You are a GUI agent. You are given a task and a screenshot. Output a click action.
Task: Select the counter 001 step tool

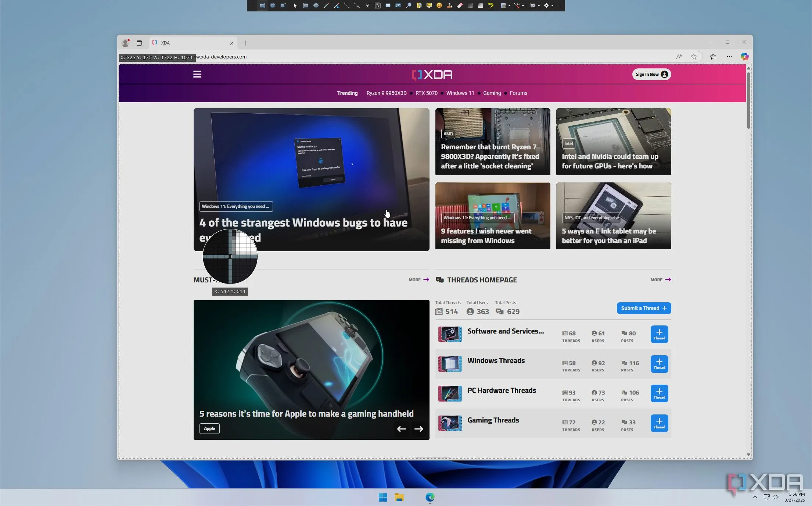pos(398,6)
